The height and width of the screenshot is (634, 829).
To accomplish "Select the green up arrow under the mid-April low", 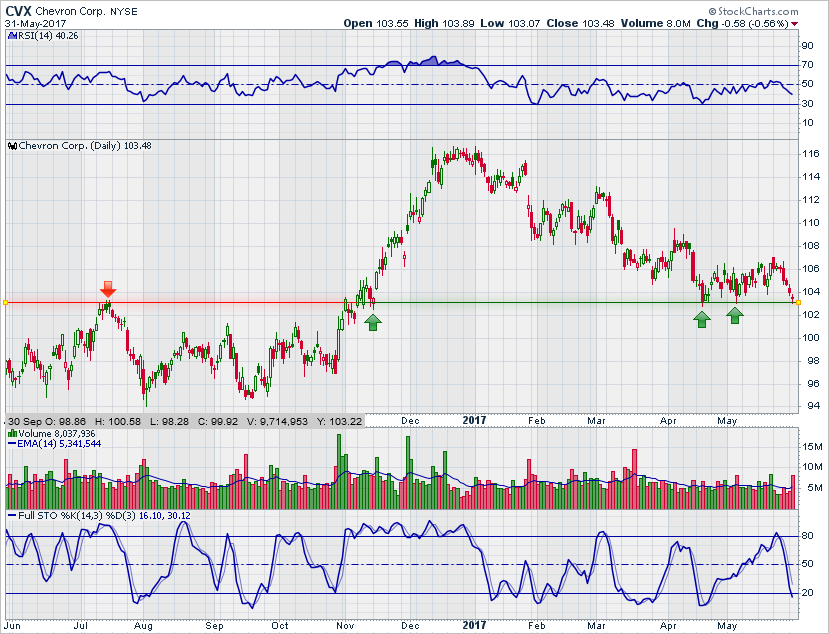I will click(702, 319).
